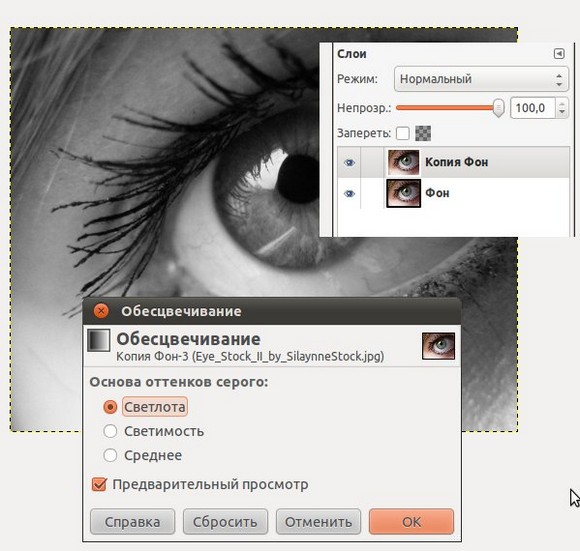Click the Непрозр. opacity slider handle
The image size is (580, 551).
[499, 108]
